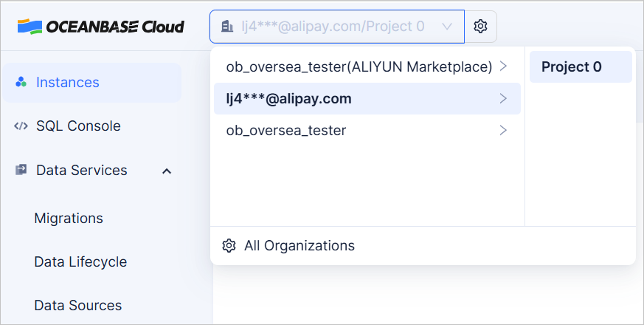Expand arrow for ob_oversea_tester(ALIYUN Marketplace)

[x=503, y=66]
